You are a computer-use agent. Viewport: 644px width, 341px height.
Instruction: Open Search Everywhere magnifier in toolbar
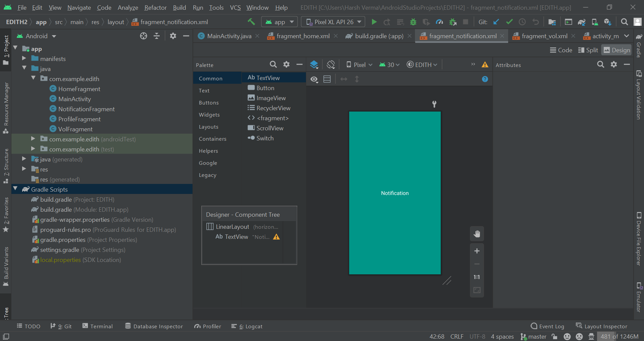(x=624, y=22)
